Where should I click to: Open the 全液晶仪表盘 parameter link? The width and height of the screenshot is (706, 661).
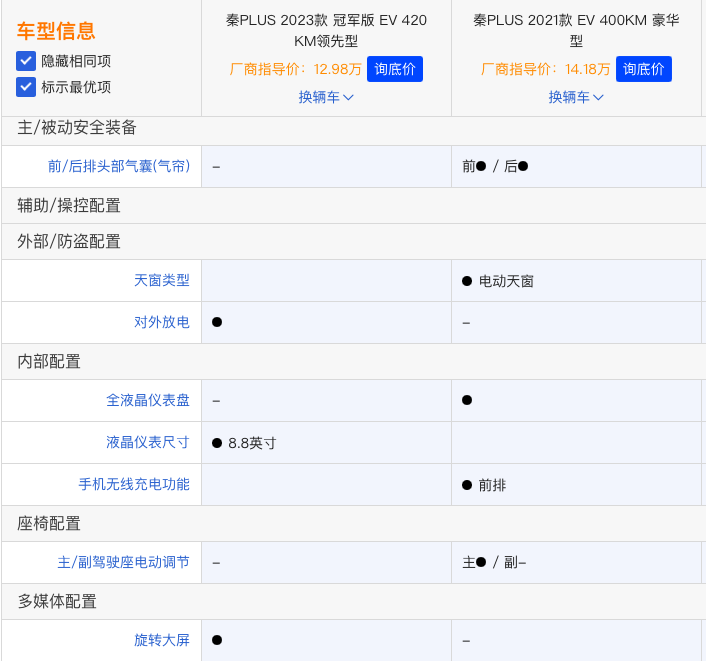148,400
